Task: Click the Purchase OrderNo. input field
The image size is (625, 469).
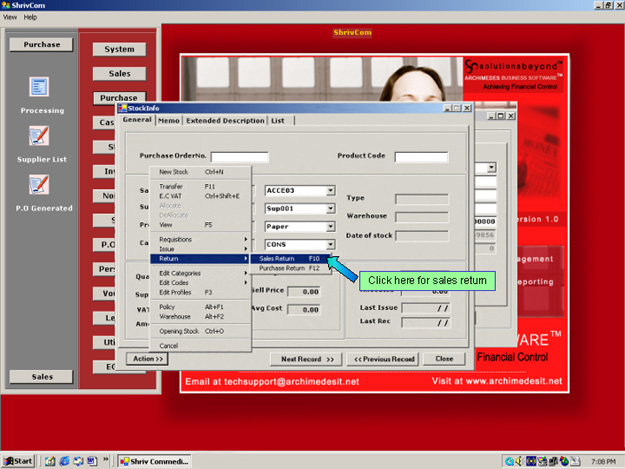Action: tap(240, 157)
